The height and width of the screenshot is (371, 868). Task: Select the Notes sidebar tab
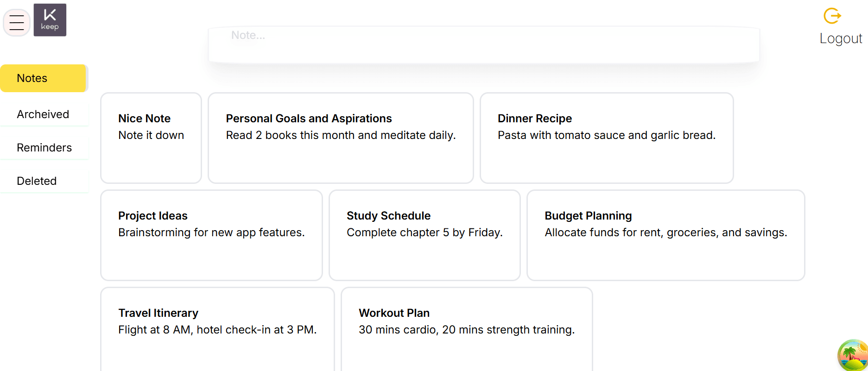click(43, 78)
